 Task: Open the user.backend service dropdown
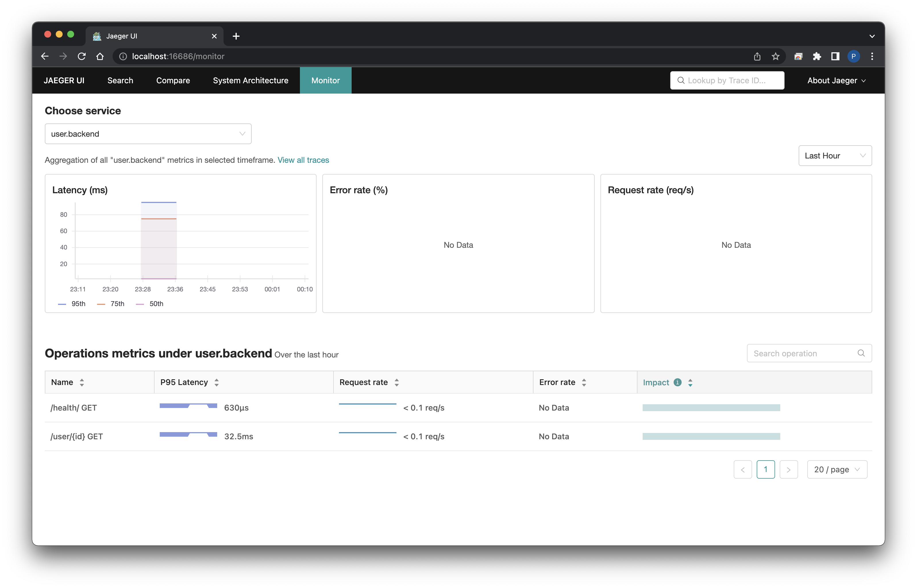click(x=148, y=134)
